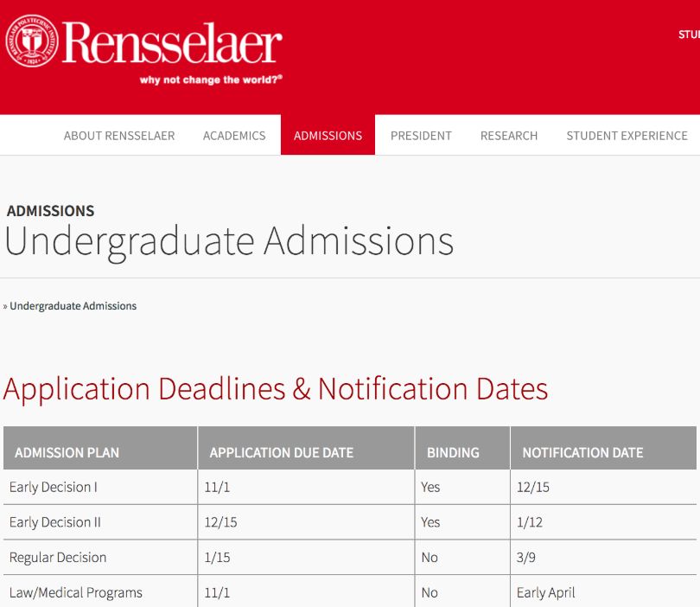Click the Application Due Date column header
Image resolution: width=700 pixels, height=607 pixels.
pos(282,452)
